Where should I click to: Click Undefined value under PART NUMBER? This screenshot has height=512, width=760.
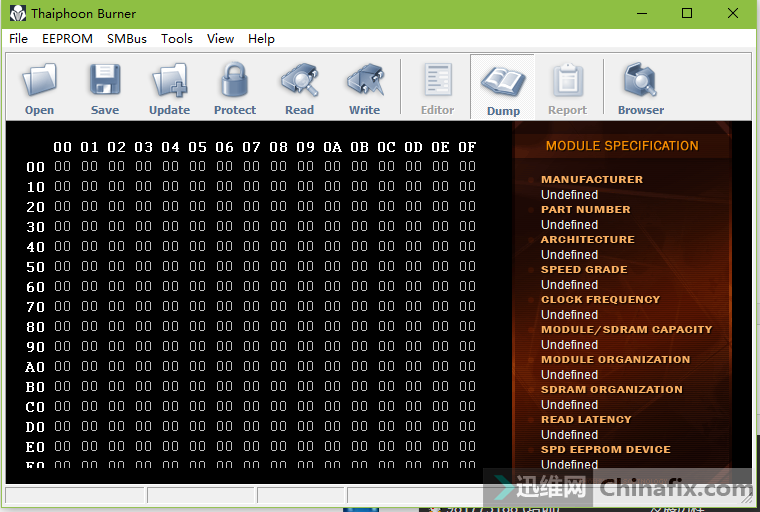(570, 225)
